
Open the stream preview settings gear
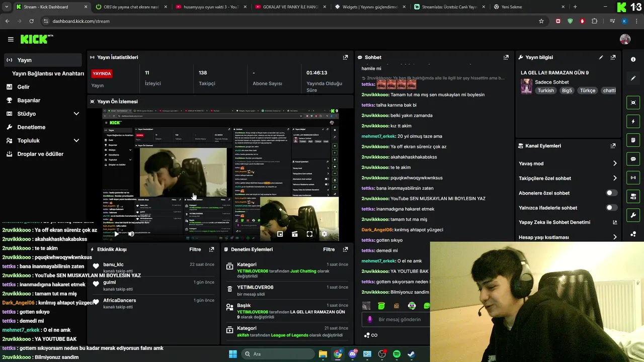(324, 234)
